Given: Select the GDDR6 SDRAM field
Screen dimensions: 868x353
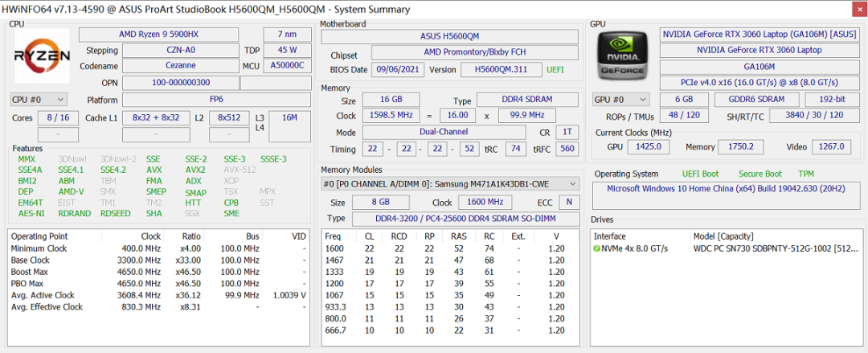Looking at the screenshot, I should point(756,100).
